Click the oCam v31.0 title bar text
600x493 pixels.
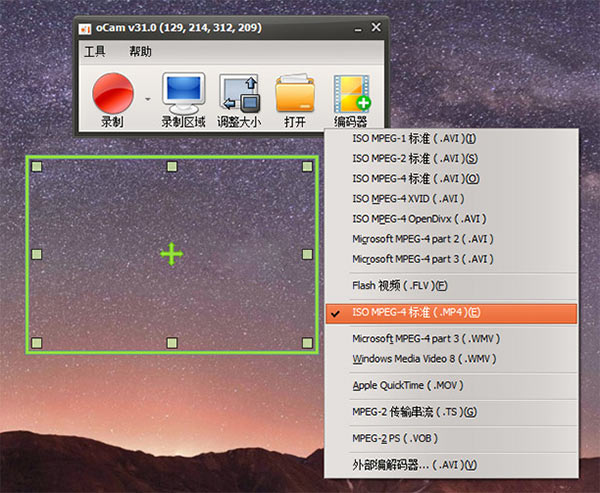click(179, 28)
